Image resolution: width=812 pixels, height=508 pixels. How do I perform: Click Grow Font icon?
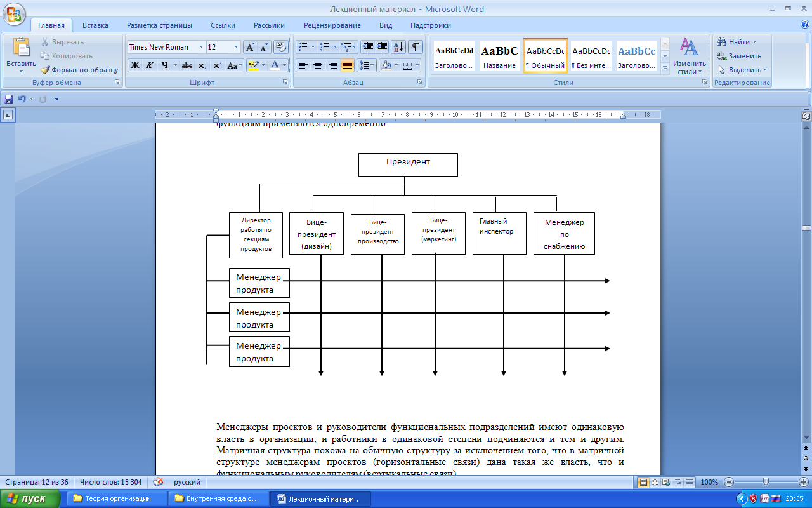coord(250,47)
